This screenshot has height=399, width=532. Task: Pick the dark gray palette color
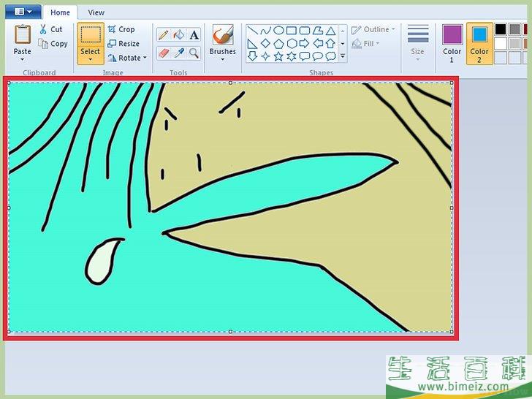click(514, 29)
